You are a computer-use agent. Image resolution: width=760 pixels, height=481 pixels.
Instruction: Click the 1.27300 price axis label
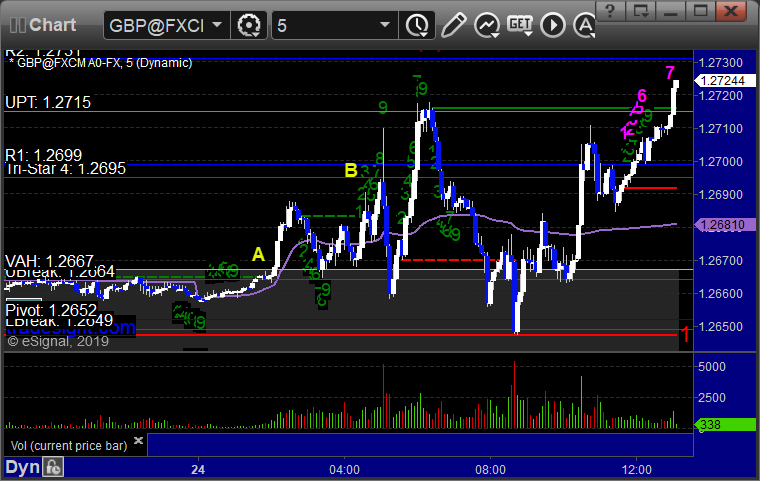click(721, 63)
